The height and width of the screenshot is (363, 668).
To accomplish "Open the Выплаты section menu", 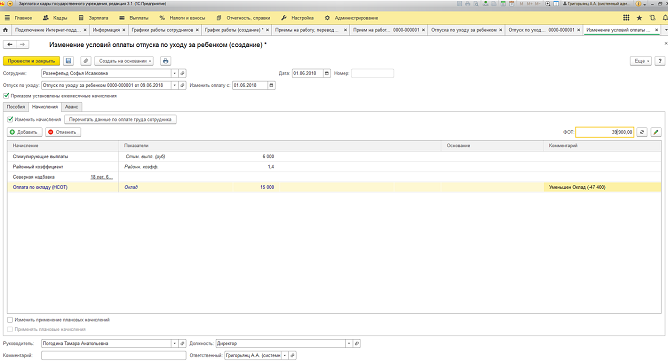I will (134, 18).
